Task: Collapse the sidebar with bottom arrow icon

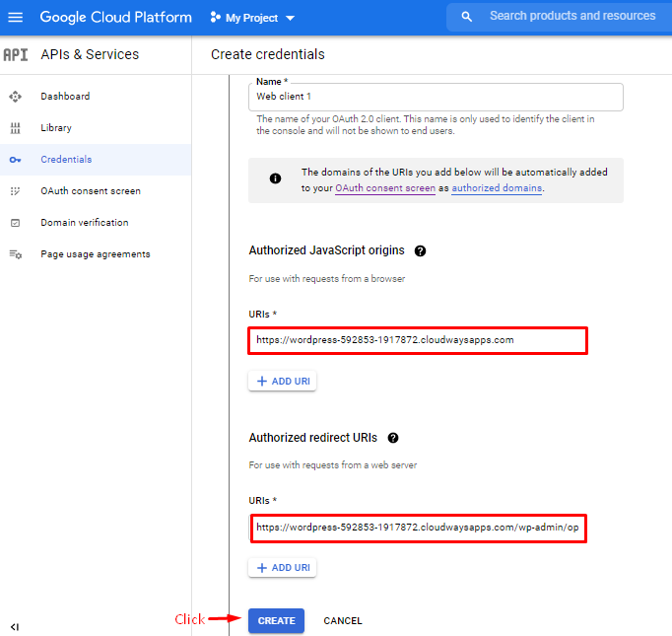Action: [15, 626]
